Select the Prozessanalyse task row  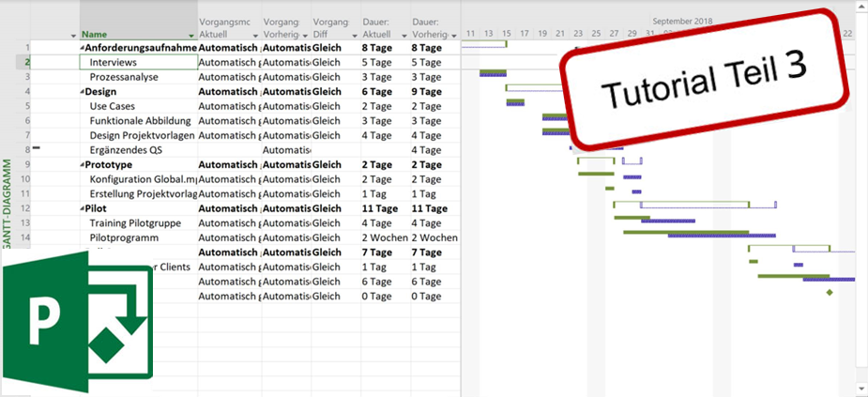click(x=124, y=77)
